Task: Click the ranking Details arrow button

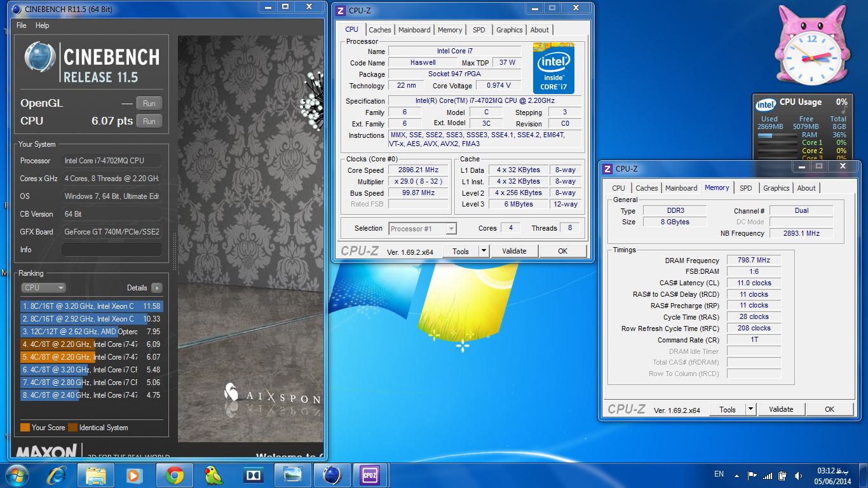Action: click(x=156, y=288)
